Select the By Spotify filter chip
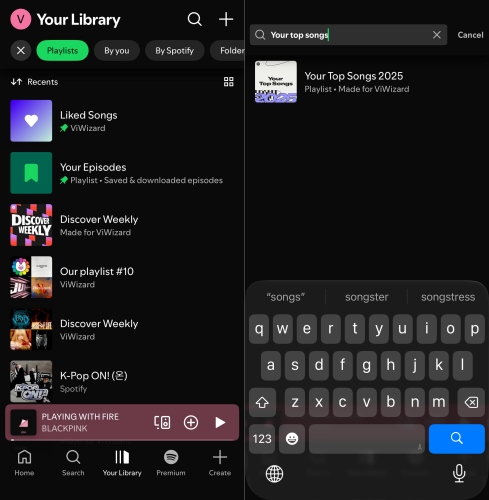The width and height of the screenshot is (489, 500). click(174, 51)
